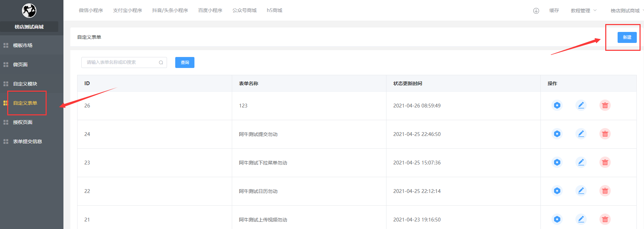This screenshot has width=644, height=229.
Task: Click timestamp 2021-04-26 08:59:49
Action: coord(417,106)
